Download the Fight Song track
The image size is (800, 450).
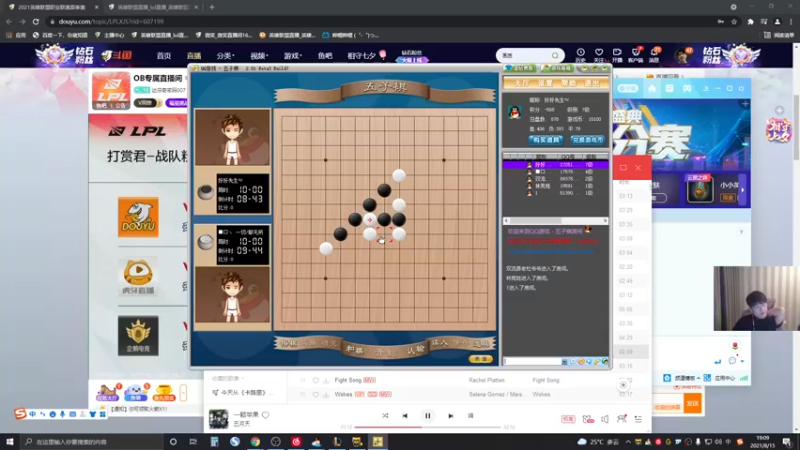[326, 380]
